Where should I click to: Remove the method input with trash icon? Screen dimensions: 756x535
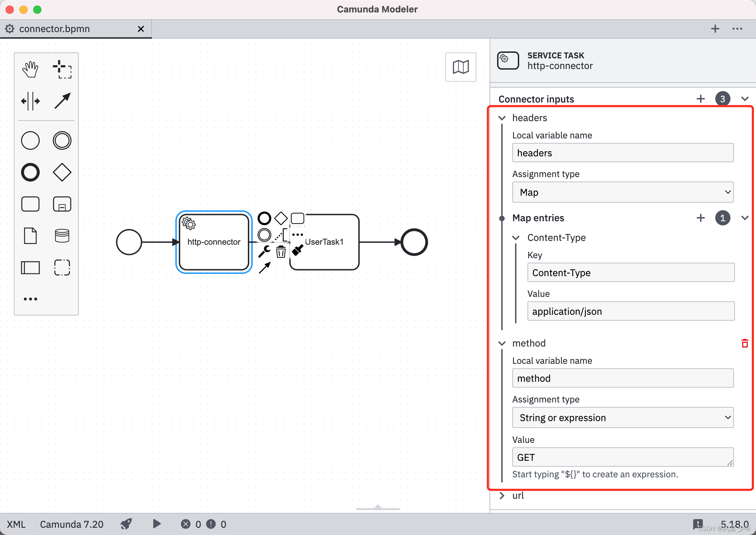point(745,343)
